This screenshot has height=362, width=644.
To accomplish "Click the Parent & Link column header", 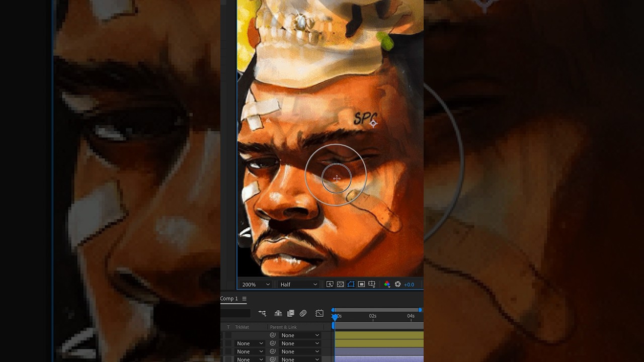I will 283,327.
